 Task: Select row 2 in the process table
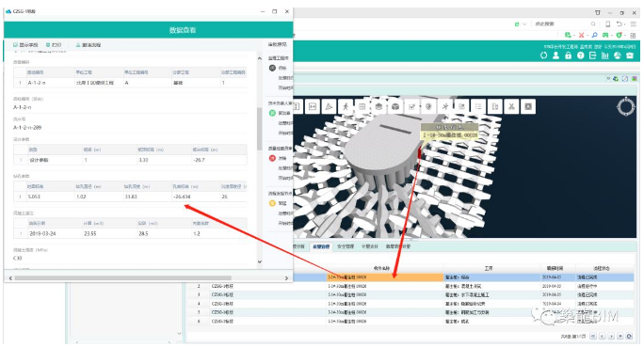click(411, 286)
